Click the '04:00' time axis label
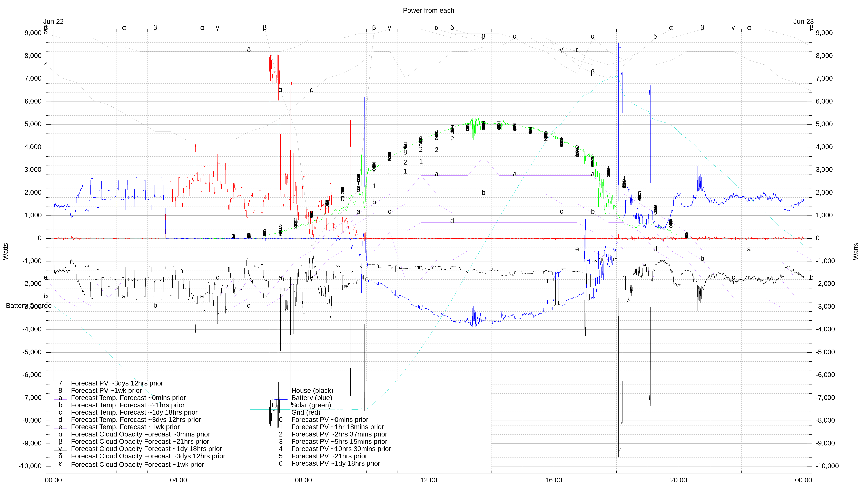The width and height of the screenshot is (868, 488). 178,480
